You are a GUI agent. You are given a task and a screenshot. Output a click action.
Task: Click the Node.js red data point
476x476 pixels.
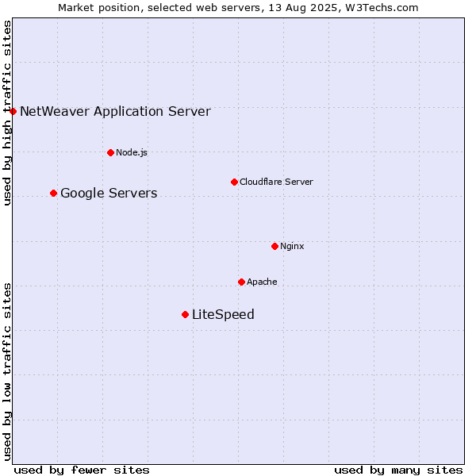coord(111,152)
